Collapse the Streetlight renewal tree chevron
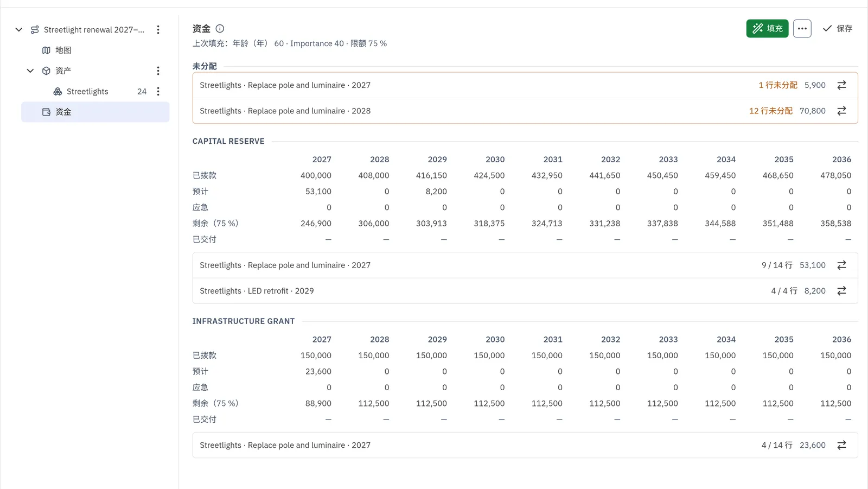This screenshot has height=489, width=868. tap(19, 29)
